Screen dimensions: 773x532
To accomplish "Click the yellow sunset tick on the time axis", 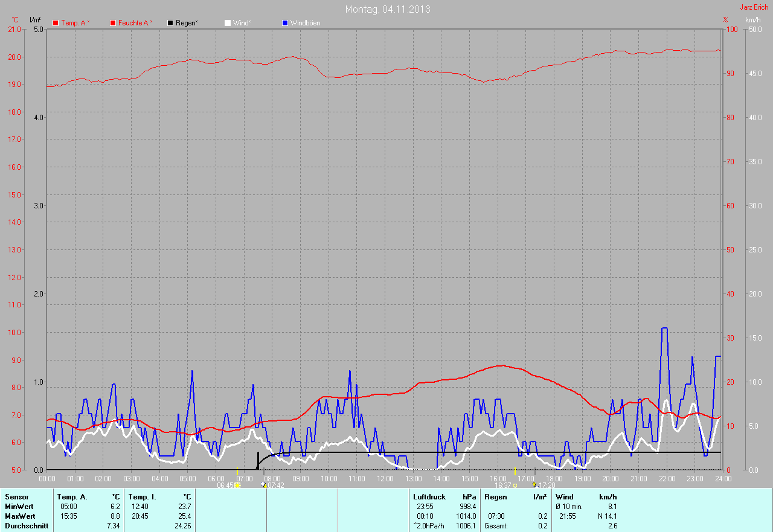I will click(x=515, y=471).
